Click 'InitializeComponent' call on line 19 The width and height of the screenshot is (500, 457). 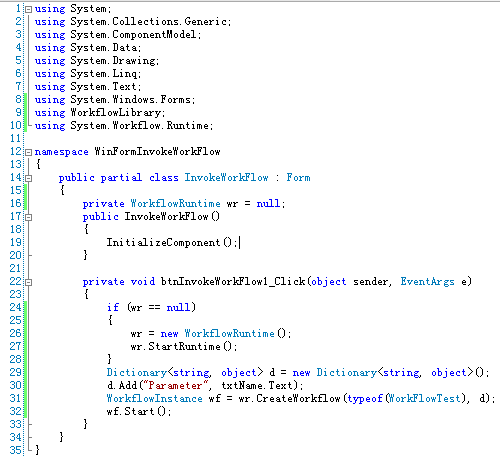[163, 243]
